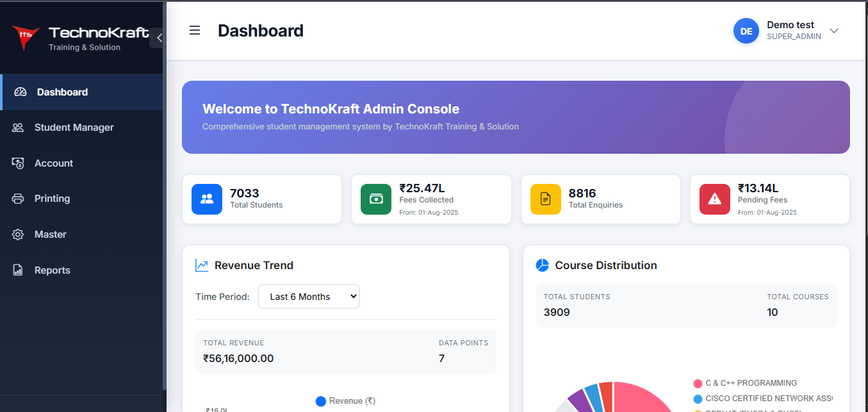Screen dimensions: 868x412
Task: Open the Reports menu item
Action: [x=81, y=270]
